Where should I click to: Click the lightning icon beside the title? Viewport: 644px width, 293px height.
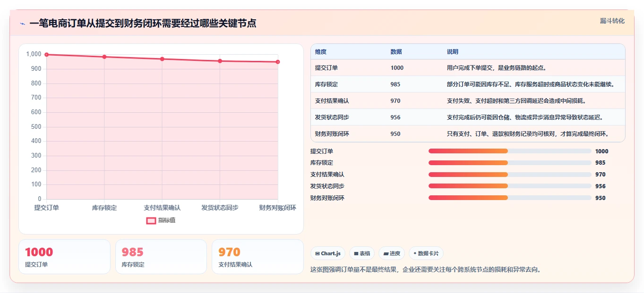click(x=22, y=24)
